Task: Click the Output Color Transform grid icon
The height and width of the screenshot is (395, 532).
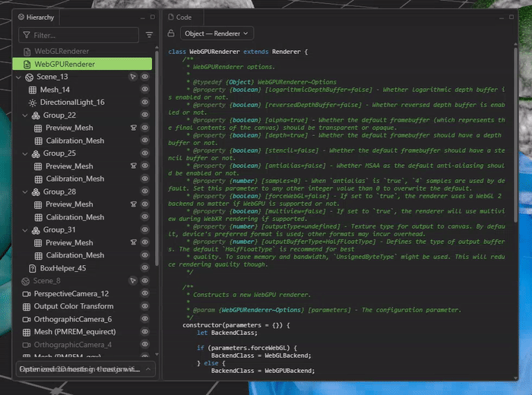Action: (x=27, y=307)
